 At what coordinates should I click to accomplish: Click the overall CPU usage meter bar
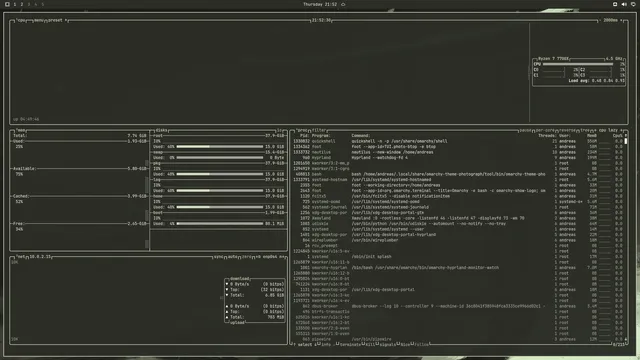tap(578, 64)
